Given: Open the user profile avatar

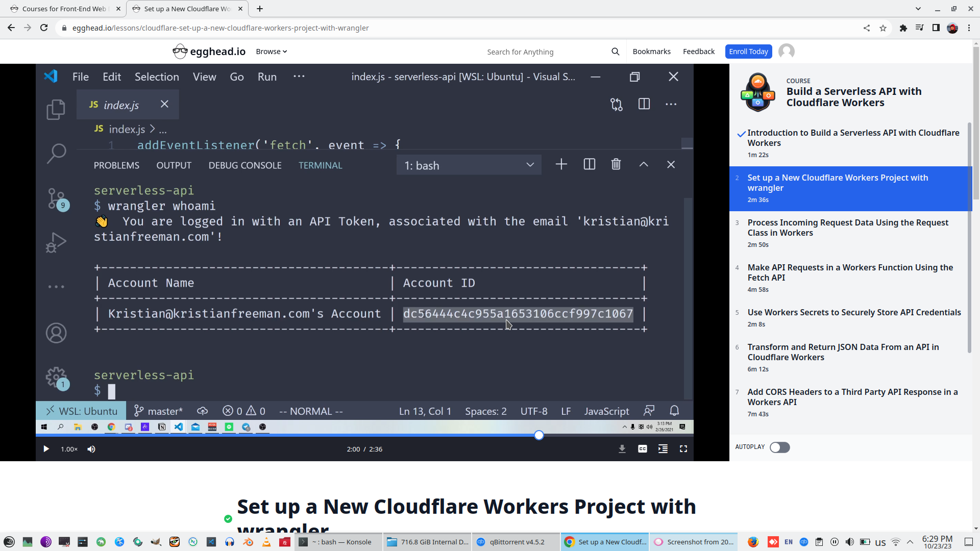Looking at the screenshot, I should pos(786,52).
